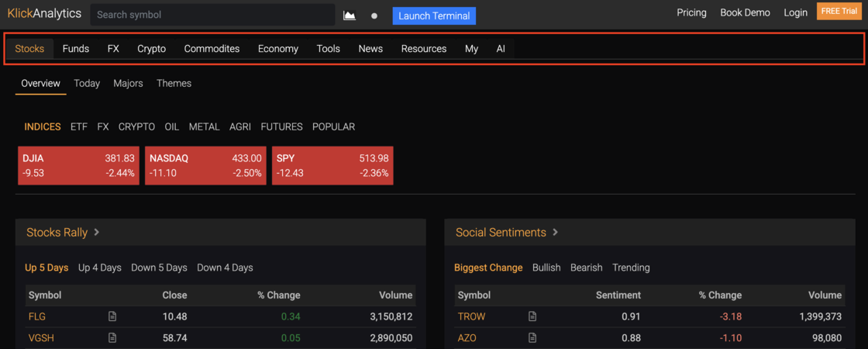Open the Resources menu item
Screen dimensions: 868x349
[424, 49]
